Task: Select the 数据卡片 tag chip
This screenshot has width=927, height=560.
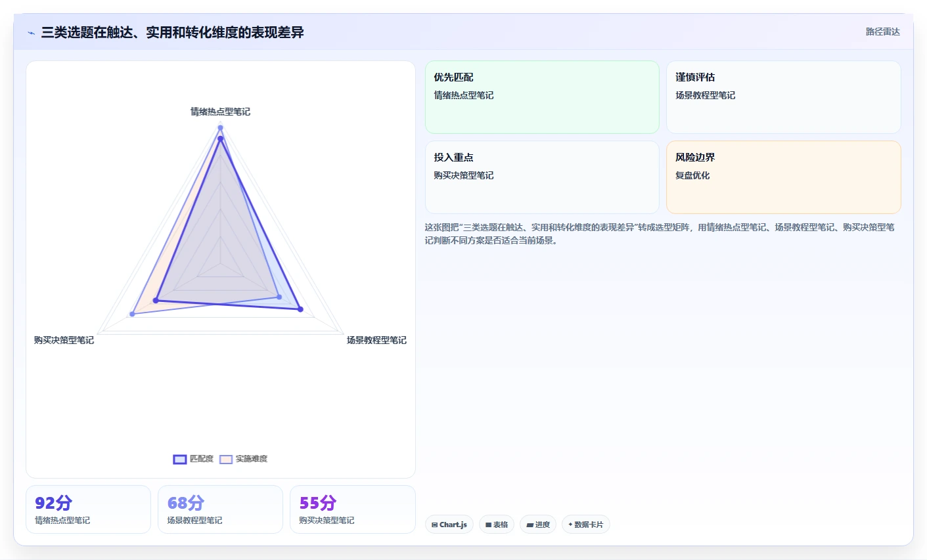Action: coord(586,525)
